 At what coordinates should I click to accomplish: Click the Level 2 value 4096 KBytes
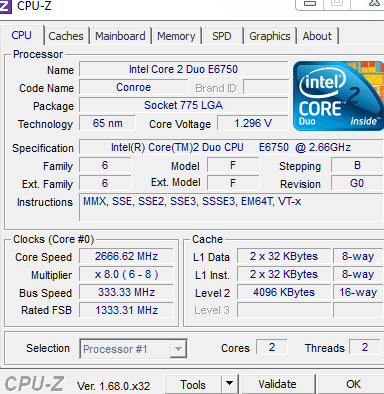pos(284,292)
